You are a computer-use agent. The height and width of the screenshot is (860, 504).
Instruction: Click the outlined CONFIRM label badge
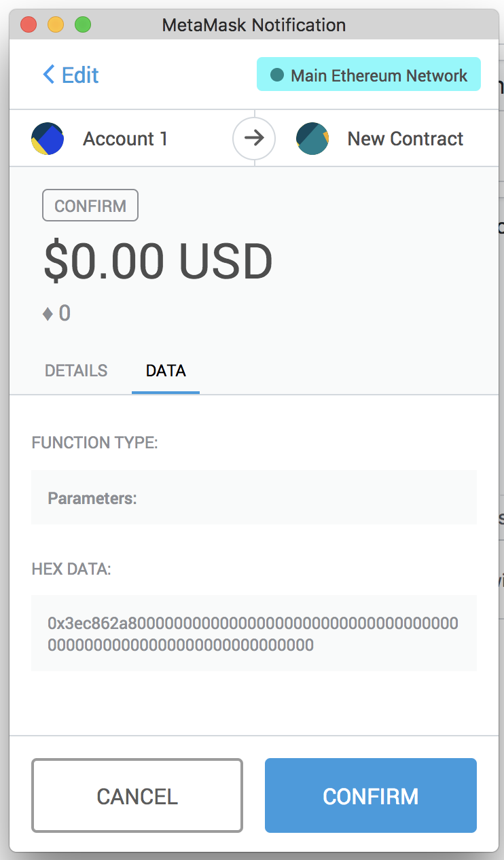pos(90,206)
